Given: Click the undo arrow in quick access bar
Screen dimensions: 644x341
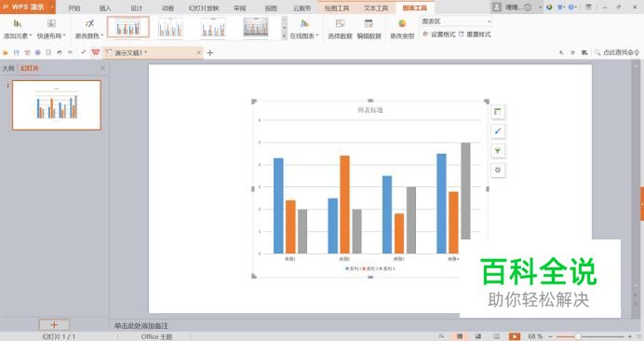Looking at the screenshot, I should coord(60,53).
